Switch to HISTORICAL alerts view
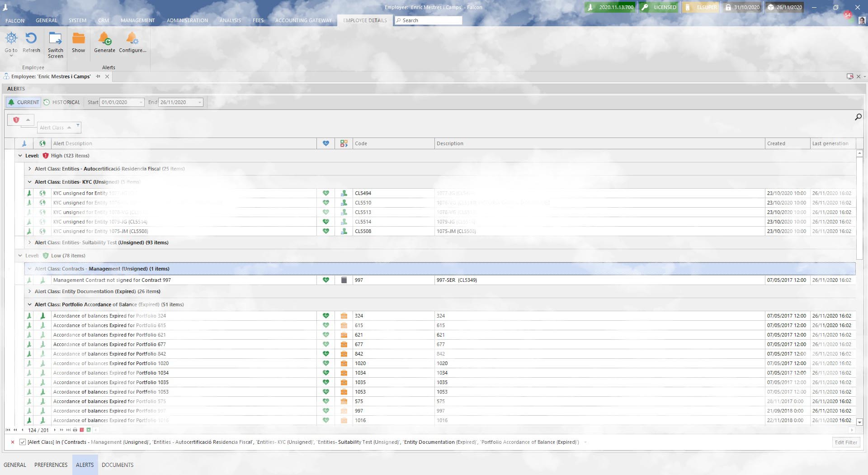Viewport: 868px width, 475px height. tap(62, 102)
